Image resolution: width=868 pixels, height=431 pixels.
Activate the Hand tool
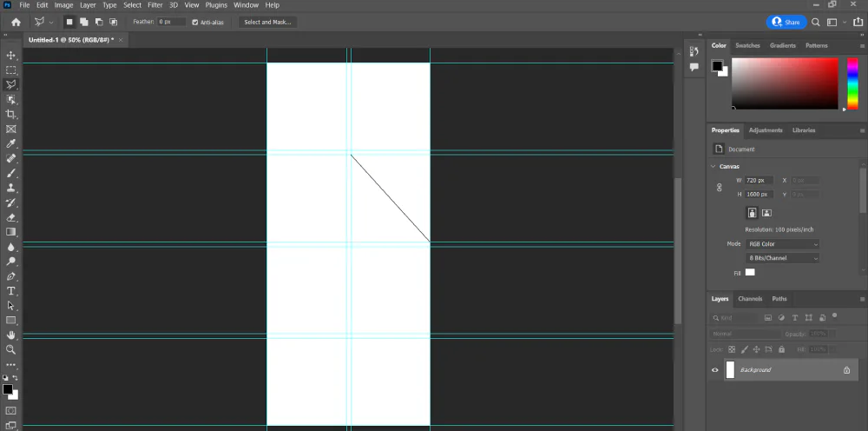click(11, 335)
